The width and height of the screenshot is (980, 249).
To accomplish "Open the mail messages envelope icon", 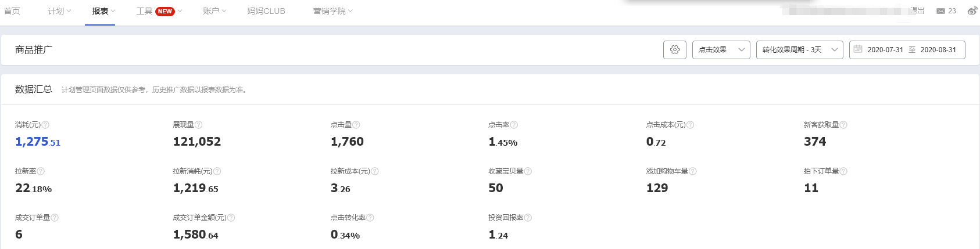I will [x=940, y=11].
